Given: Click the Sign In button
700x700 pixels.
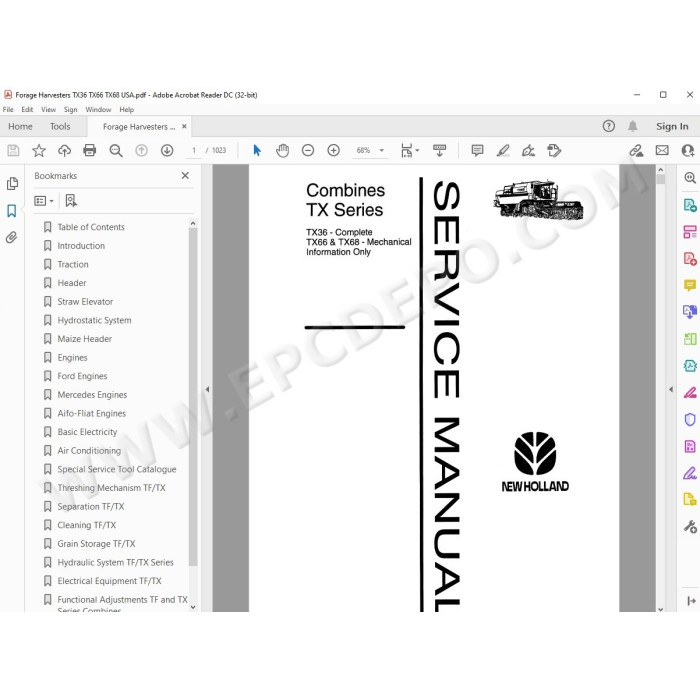Looking at the screenshot, I should pyautogui.click(x=672, y=126).
